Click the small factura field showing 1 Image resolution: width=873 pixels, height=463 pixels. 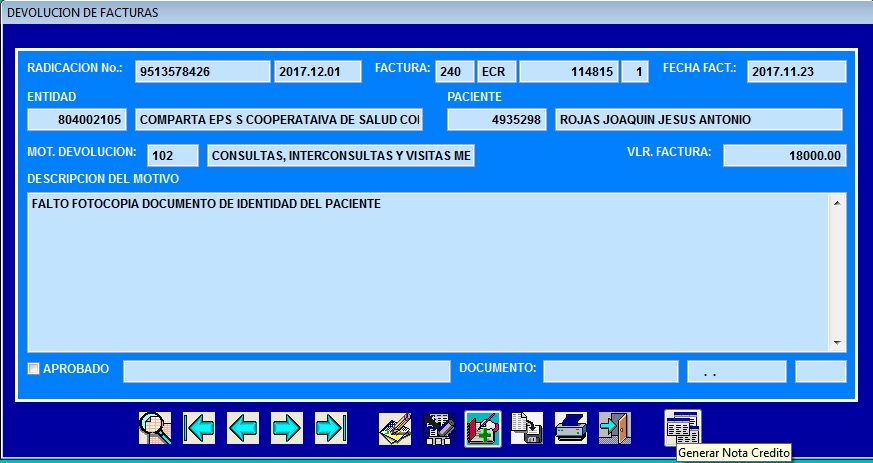pyautogui.click(x=635, y=72)
